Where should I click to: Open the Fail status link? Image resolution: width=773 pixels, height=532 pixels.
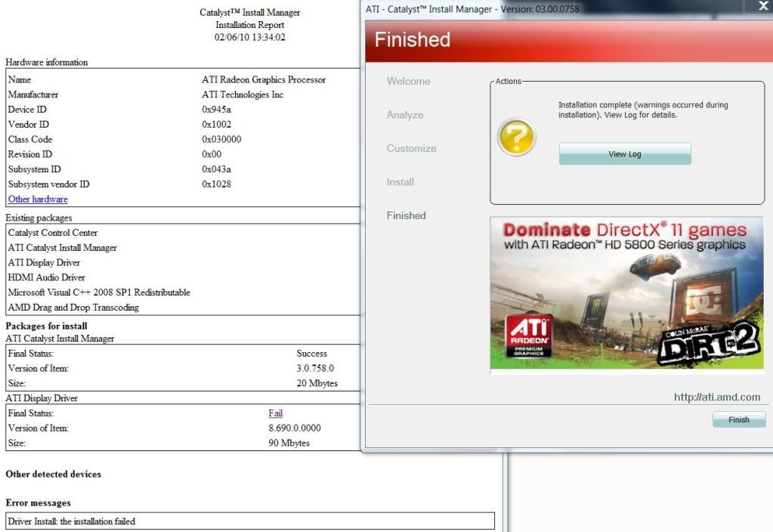276,413
